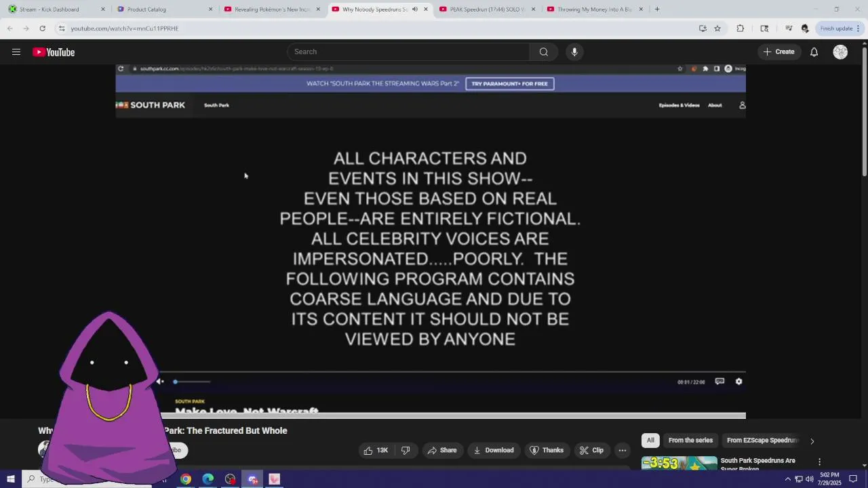Open Episodes & Videos menu in video
This screenshot has width=868, height=488.
click(x=679, y=105)
